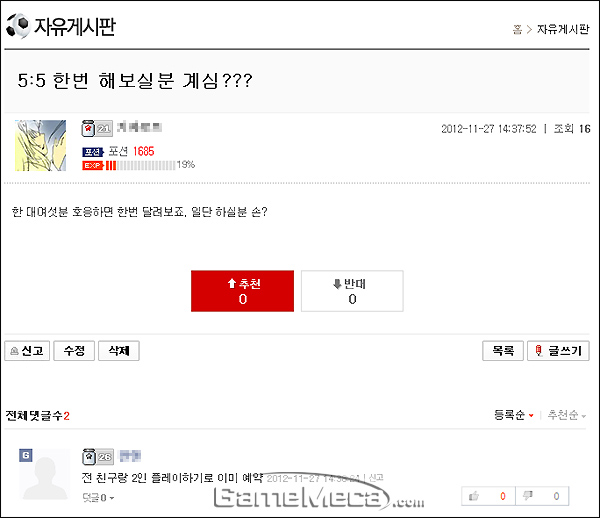600x518 pixels.
Task: Return to the list via 목록 button
Action: pos(503,351)
